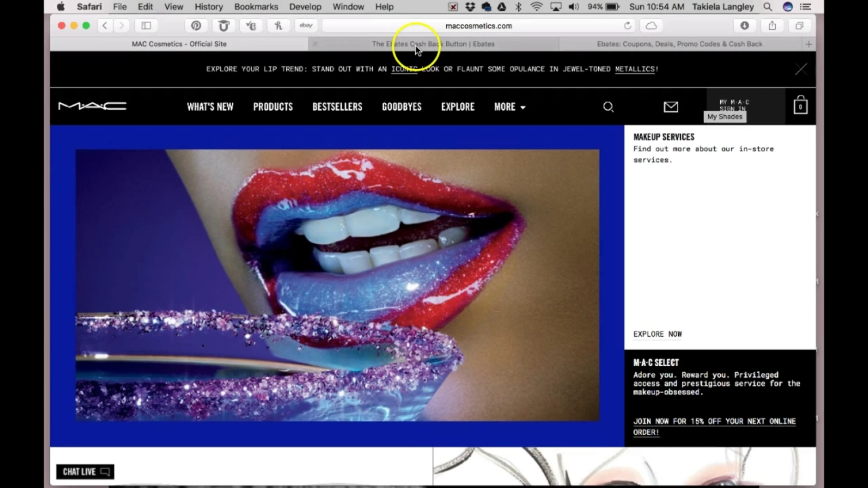This screenshot has height=488, width=868.
Task: Open the Safari downloads button
Action: (745, 26)
